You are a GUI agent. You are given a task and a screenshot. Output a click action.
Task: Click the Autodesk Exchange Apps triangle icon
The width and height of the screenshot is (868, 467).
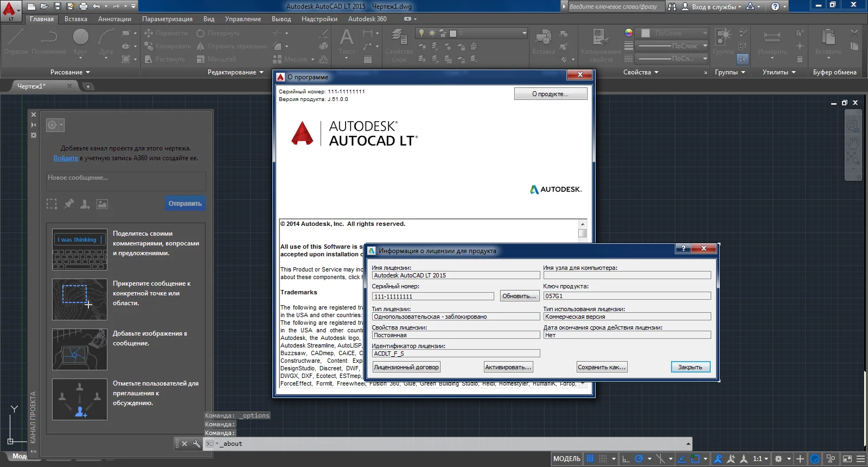tap(750, 7)
